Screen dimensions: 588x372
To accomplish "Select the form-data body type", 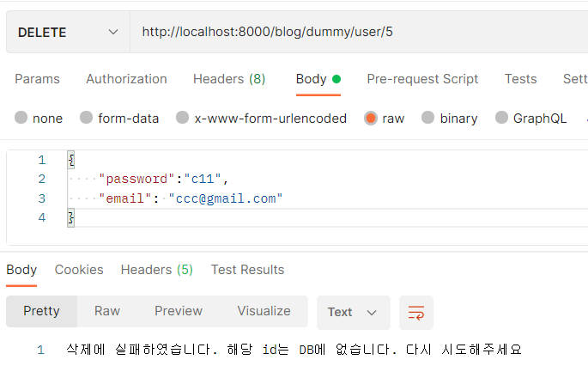I will 119,119.
